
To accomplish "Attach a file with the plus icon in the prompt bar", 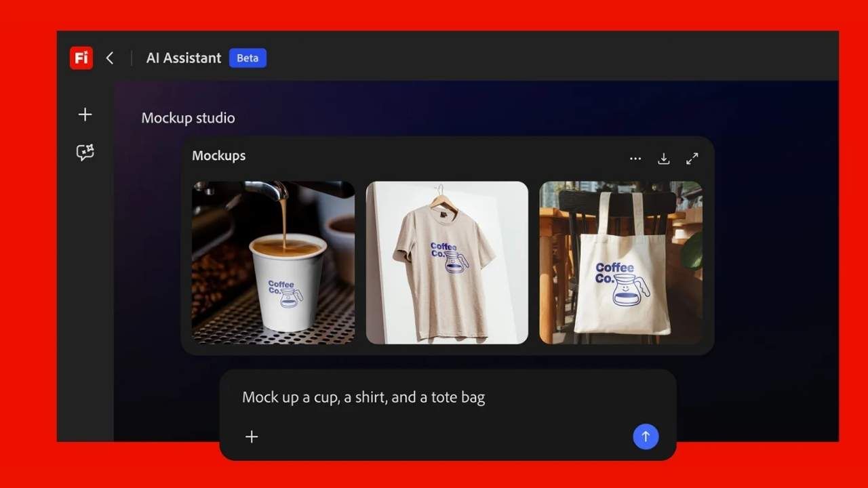I will click(252, 436).
